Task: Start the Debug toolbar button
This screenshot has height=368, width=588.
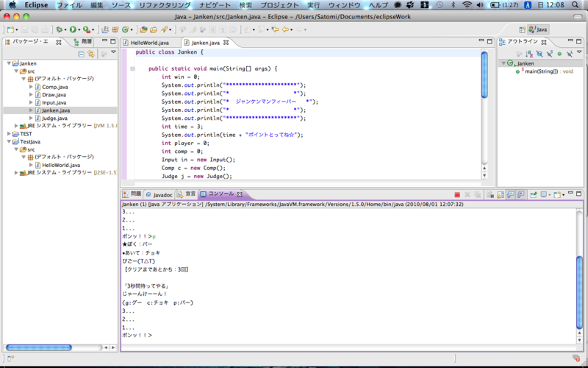Action: point(59,29)
